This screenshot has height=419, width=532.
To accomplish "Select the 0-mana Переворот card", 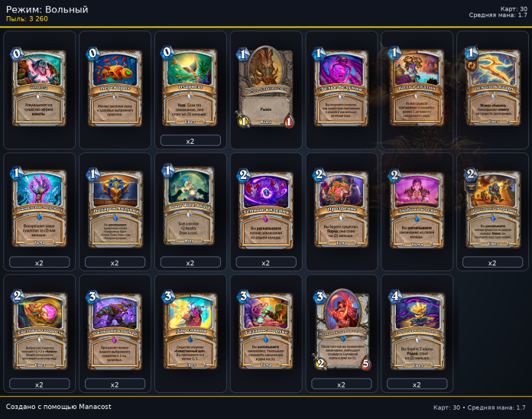I will pyautogui.click(x=115, y=87).
